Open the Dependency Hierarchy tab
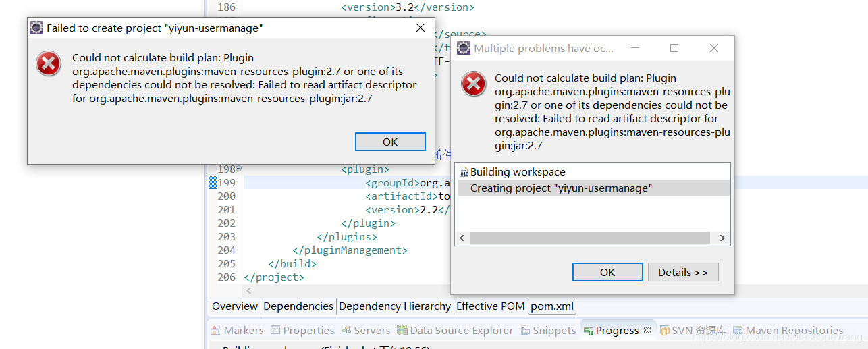 click(395, 306)
